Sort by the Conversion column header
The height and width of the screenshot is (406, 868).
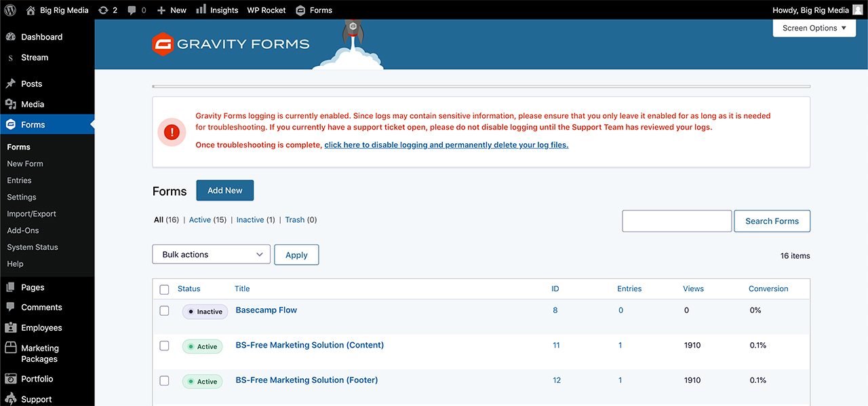(x=768, y=289)
